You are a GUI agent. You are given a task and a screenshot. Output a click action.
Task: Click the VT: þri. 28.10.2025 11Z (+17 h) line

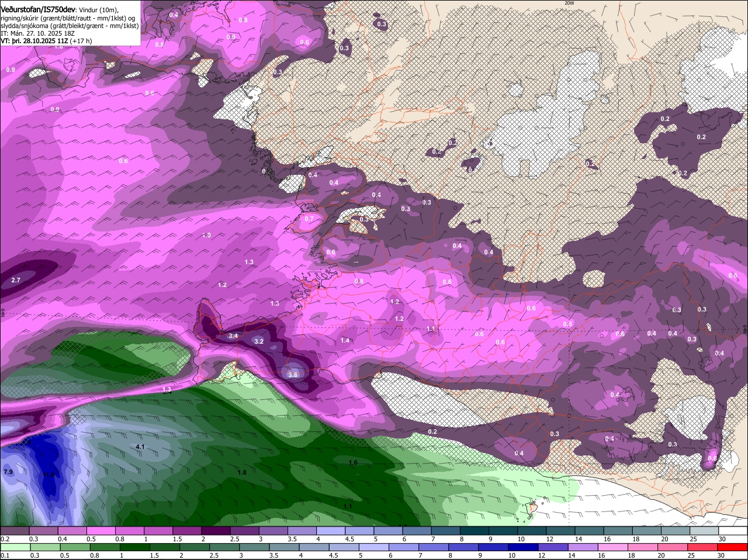[x=46, y=41]
